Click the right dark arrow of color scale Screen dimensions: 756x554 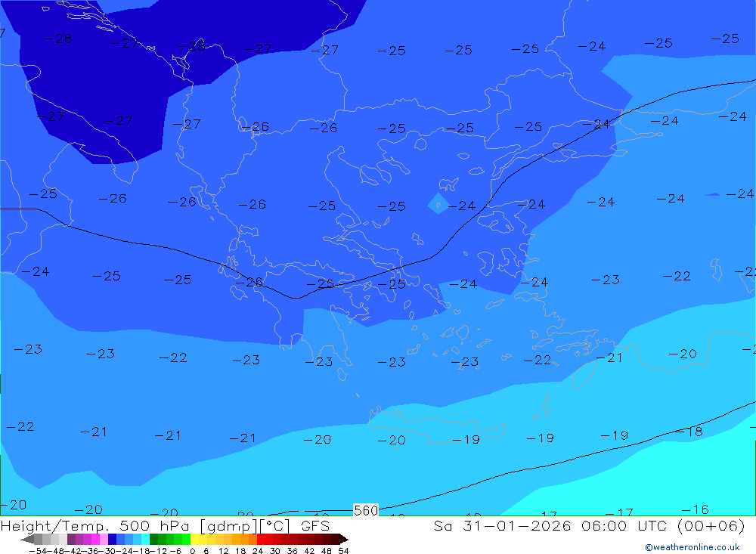[x=343, y=539]
